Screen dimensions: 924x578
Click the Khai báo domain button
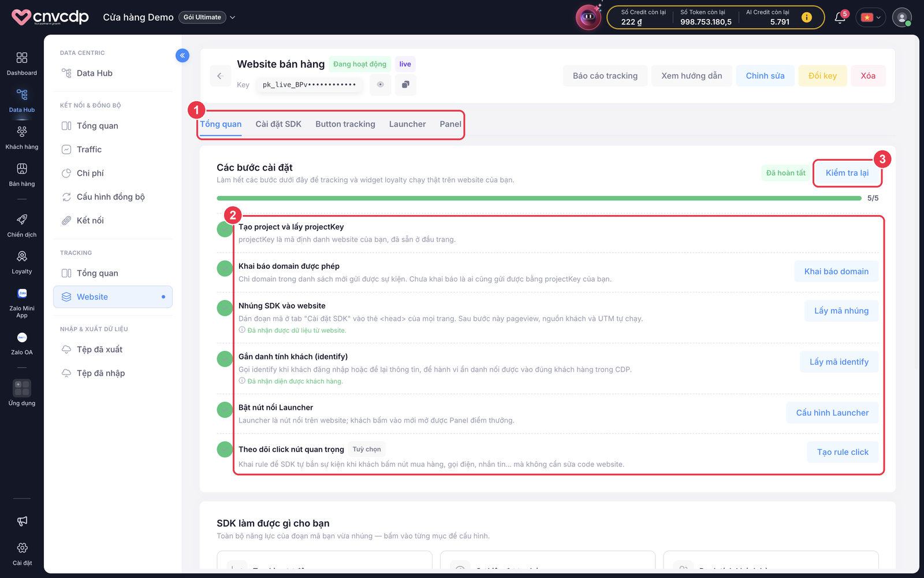pos(836,272)
